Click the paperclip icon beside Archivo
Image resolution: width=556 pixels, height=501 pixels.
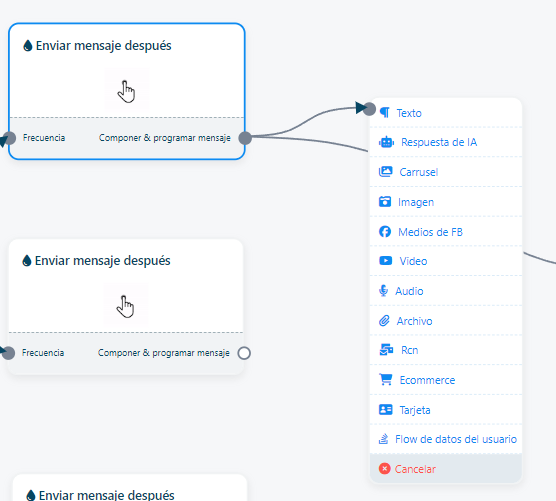384,321
